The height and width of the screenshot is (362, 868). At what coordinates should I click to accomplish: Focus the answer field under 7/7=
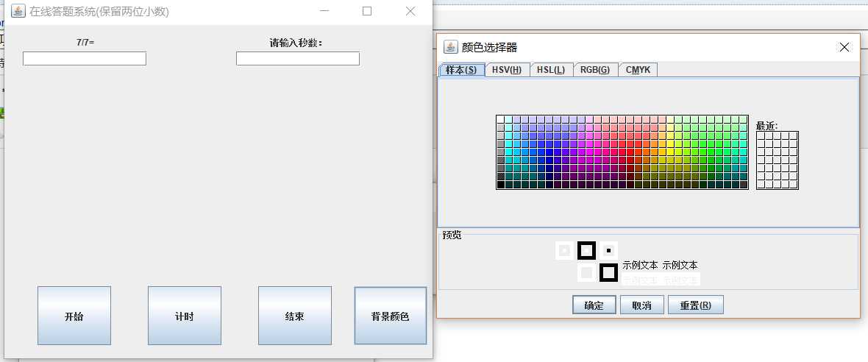85,59
